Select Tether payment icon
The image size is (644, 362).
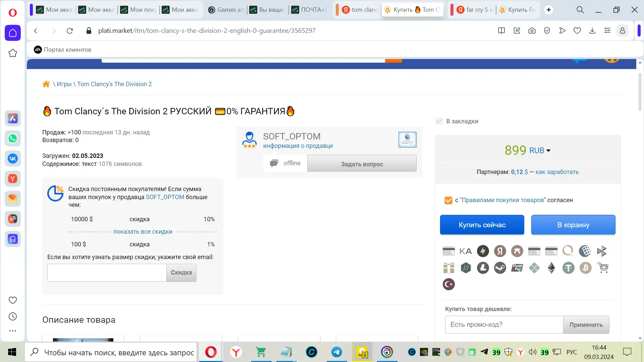coord(569,268)
